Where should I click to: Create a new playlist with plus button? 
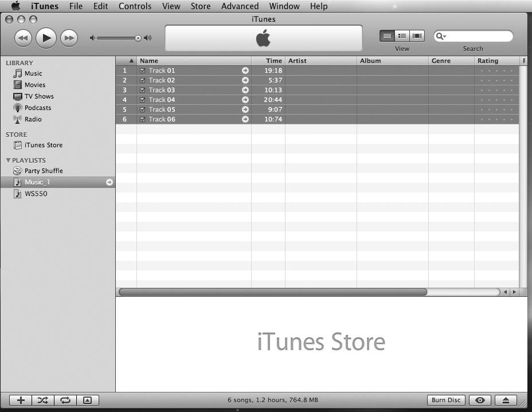pyautogui.click(x=21, y=401)
